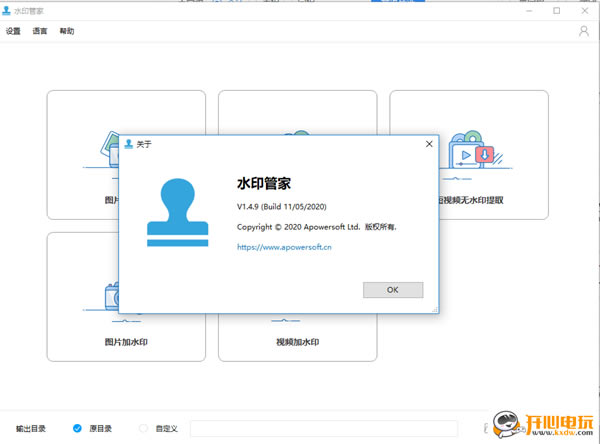Open the 图片加水印 card
600x444 pixels.
[x=126, y=297]
